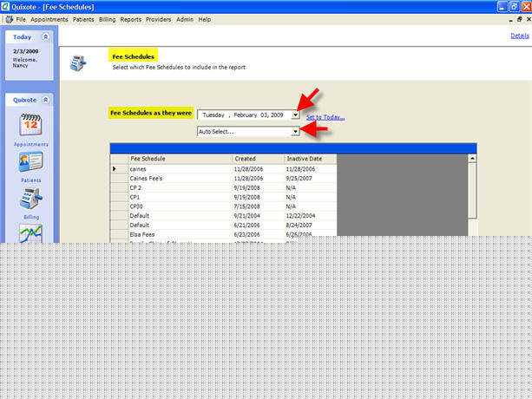Click the Fee Schedules header icon
The width and height of the screenshot is (532, 399).
[x=78, y=63]
